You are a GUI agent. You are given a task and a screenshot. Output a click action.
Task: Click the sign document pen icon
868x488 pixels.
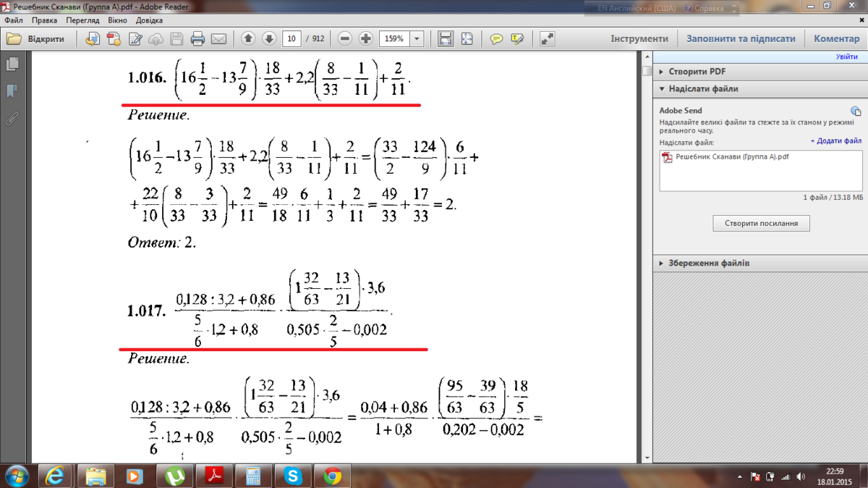tap(135, 38)
